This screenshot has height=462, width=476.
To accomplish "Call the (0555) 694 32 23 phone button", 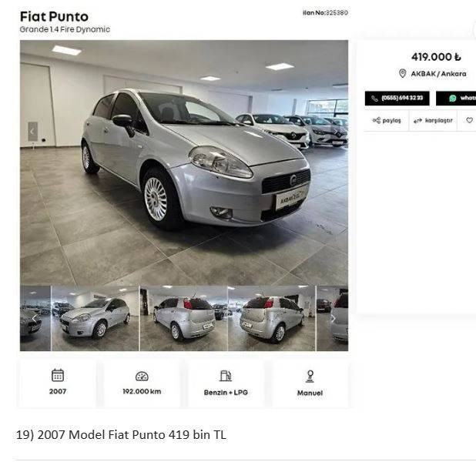I will (397, 99).
